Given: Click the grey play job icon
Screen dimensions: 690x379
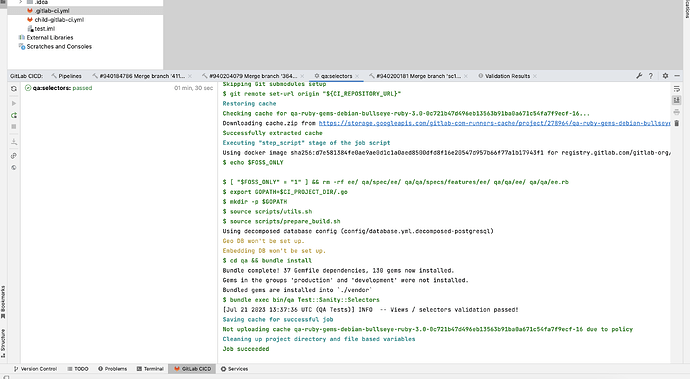Looking at the screenshot, I should point(14,103).
